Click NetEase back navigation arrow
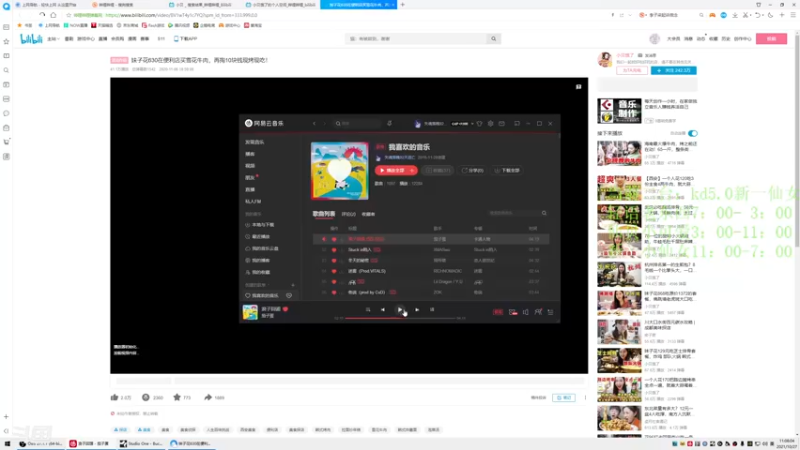 (x=314, y=123)
